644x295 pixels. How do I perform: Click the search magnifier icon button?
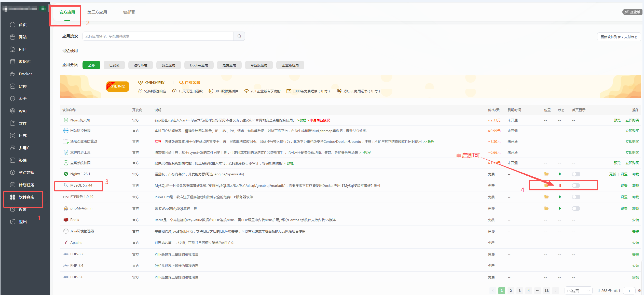point(239,36)
